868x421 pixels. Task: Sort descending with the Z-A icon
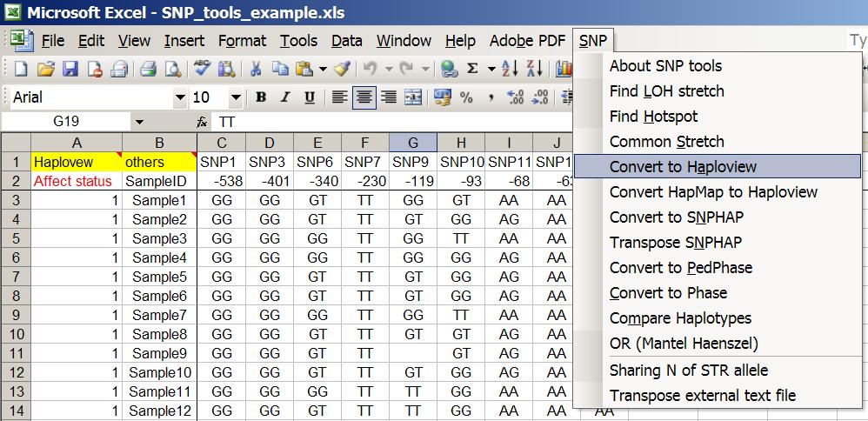click(534, 70)
